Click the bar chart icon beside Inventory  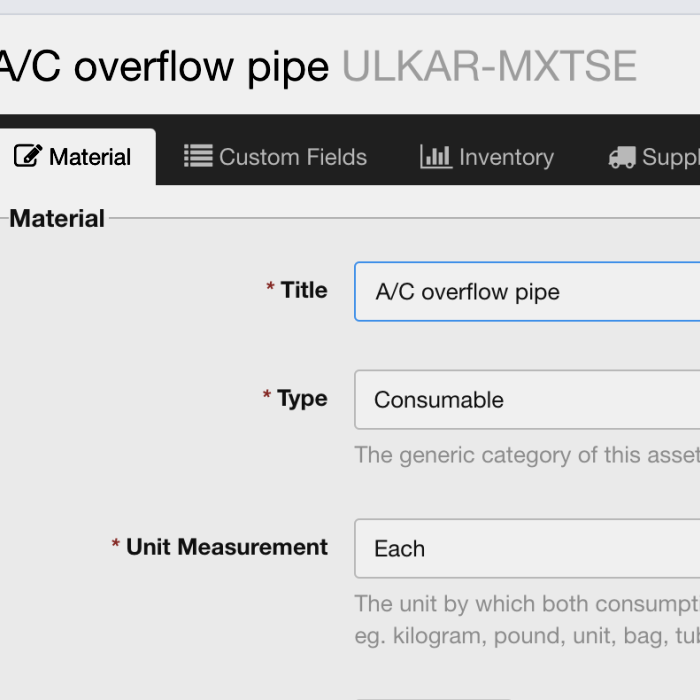point(436,157)
